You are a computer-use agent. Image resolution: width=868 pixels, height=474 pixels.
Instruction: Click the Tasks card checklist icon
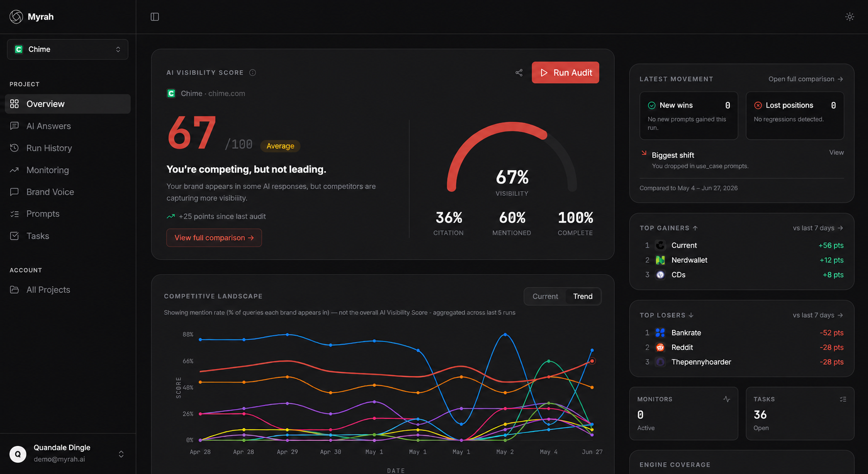tap(843, 399)
